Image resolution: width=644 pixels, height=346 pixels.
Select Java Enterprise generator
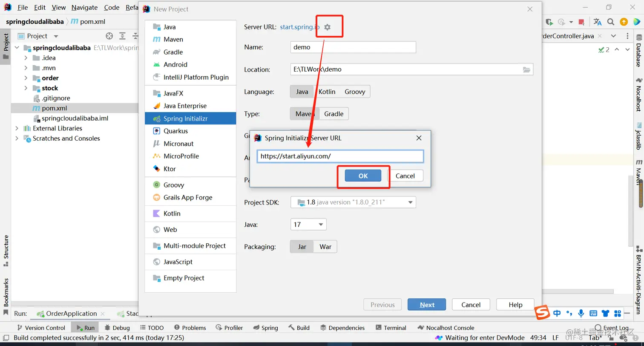coord(190,106)
